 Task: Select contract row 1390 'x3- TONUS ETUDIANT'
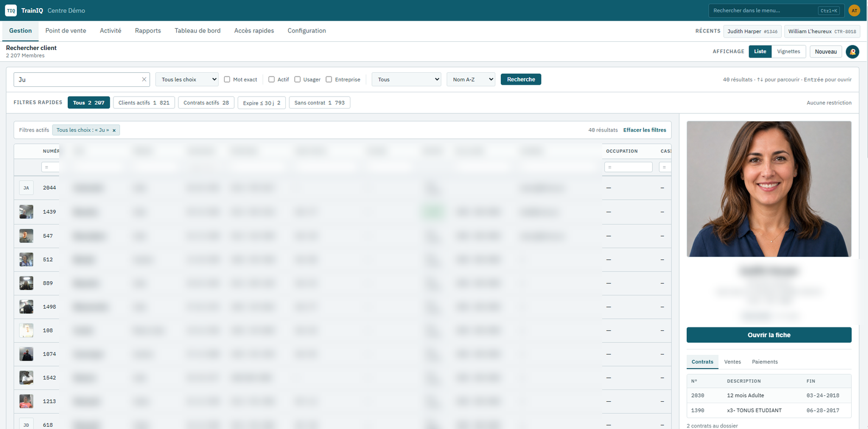point(769,411)
